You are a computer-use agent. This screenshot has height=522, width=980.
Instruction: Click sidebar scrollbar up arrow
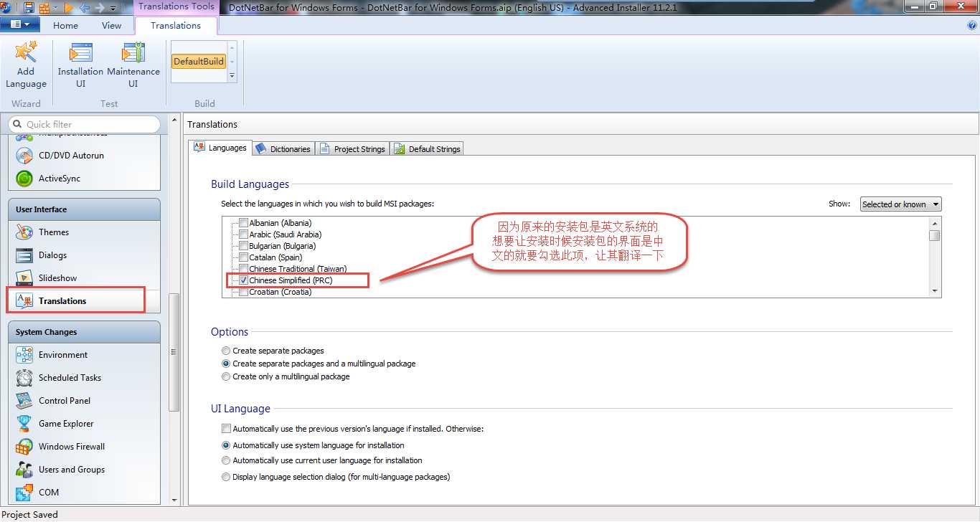coord(174,119)
